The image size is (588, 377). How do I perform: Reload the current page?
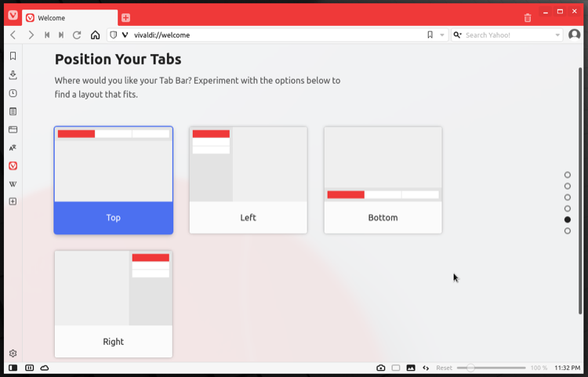(77, 34)
